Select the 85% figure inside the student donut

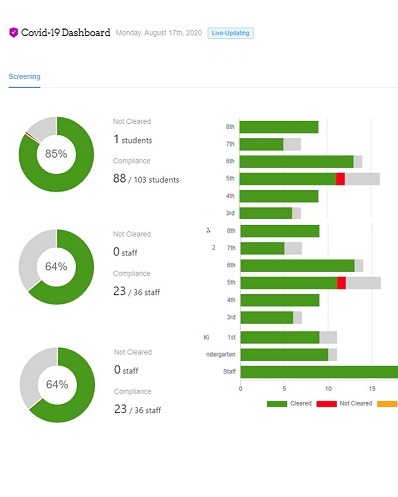pos(56,154)
